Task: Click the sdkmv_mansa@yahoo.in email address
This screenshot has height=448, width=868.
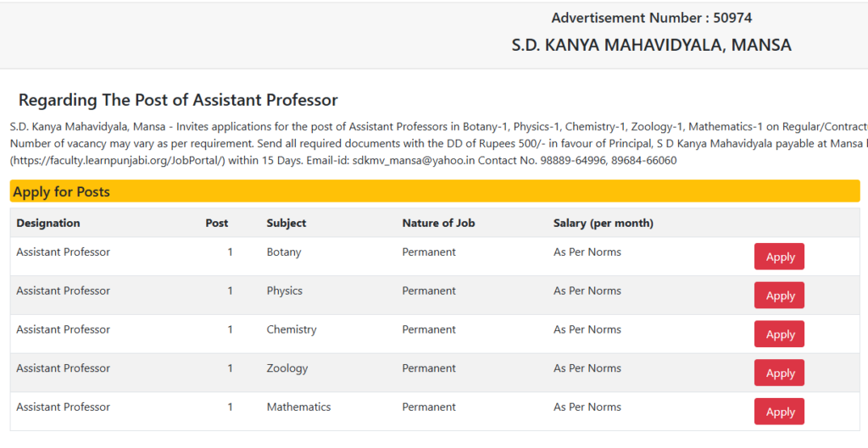Action: click(x=414, y=161)
